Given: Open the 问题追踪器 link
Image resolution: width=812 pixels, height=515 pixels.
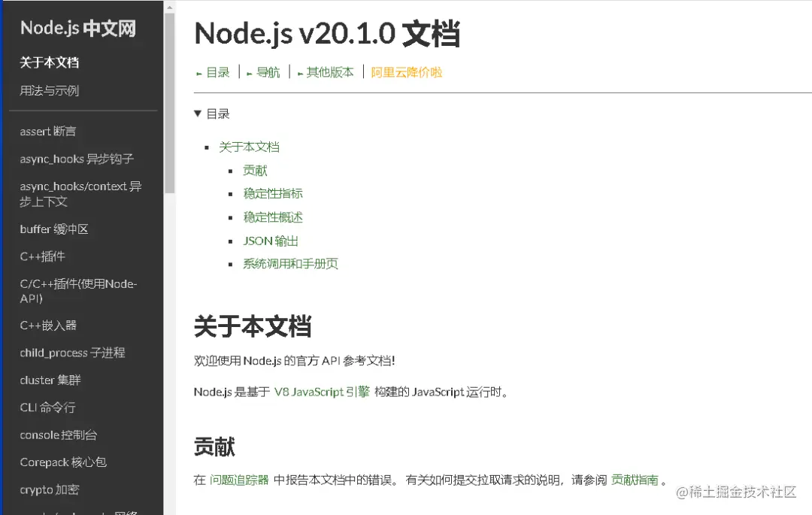Looking at the screenshot, I should tap(239, 480).
